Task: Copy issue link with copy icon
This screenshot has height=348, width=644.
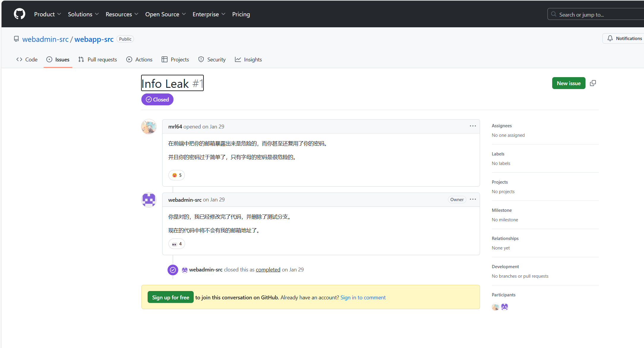Action: pos(593,83)
